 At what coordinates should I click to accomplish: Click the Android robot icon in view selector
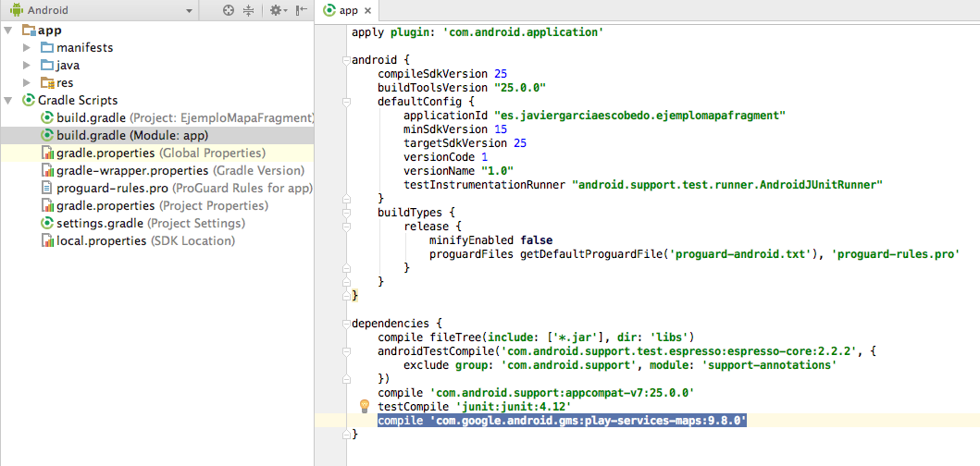tap(14, 10)
